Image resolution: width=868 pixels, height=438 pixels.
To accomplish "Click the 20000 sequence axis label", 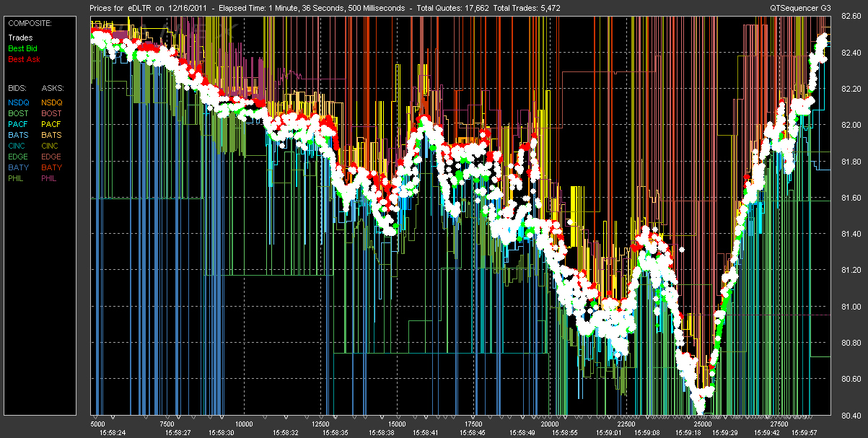I will coord(550,424).
